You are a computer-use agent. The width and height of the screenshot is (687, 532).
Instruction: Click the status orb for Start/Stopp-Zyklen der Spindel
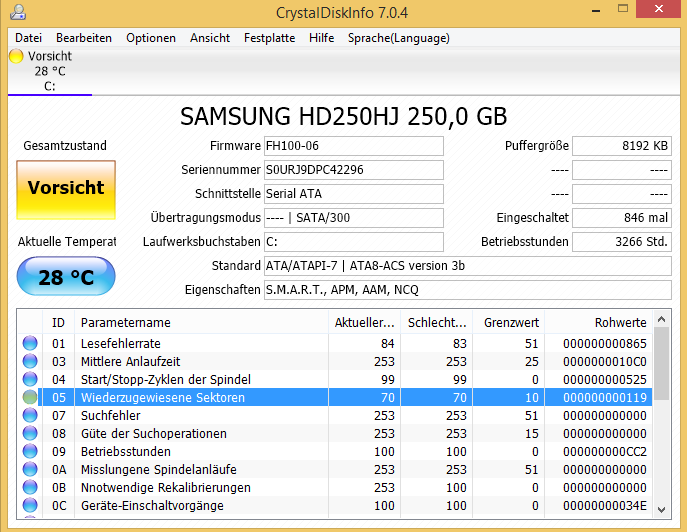coord(30,379)
